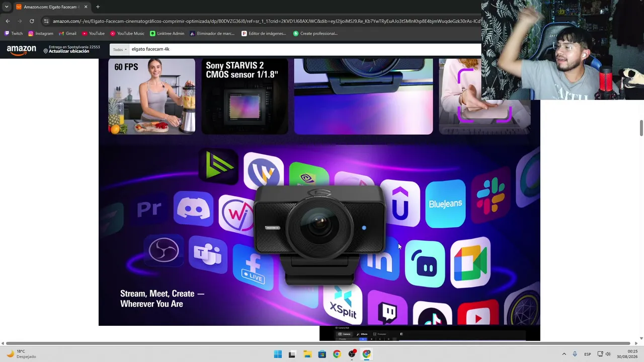Screen dimensions: 644x362
Task: Go back to the previous page
Action: [8, 21]
